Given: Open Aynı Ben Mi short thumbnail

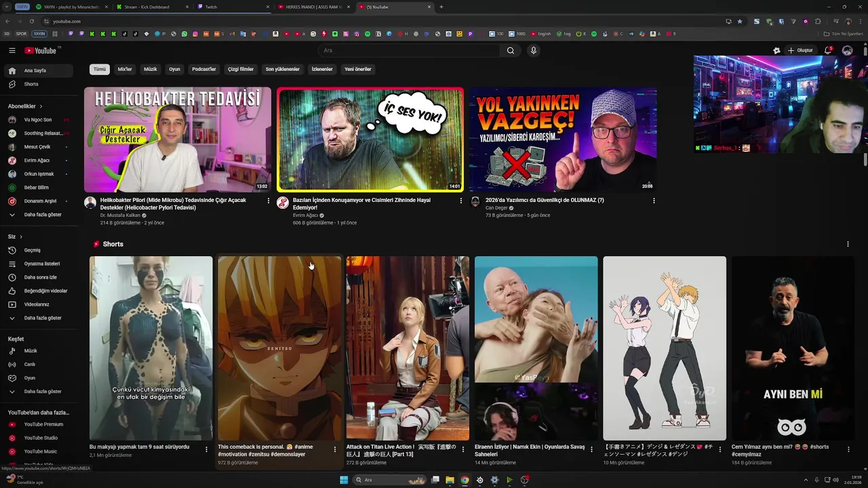Looking at the screenshot, I should [x=793, y=348].
